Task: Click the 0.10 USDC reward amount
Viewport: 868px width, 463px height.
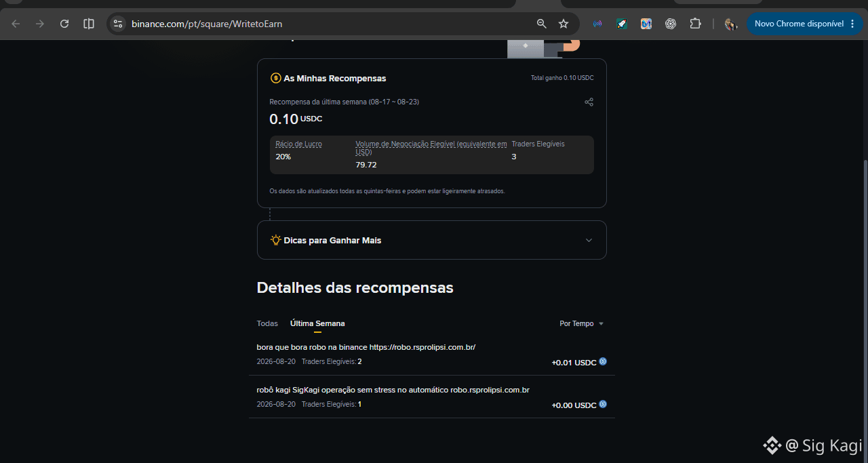Action: [296, 119]
